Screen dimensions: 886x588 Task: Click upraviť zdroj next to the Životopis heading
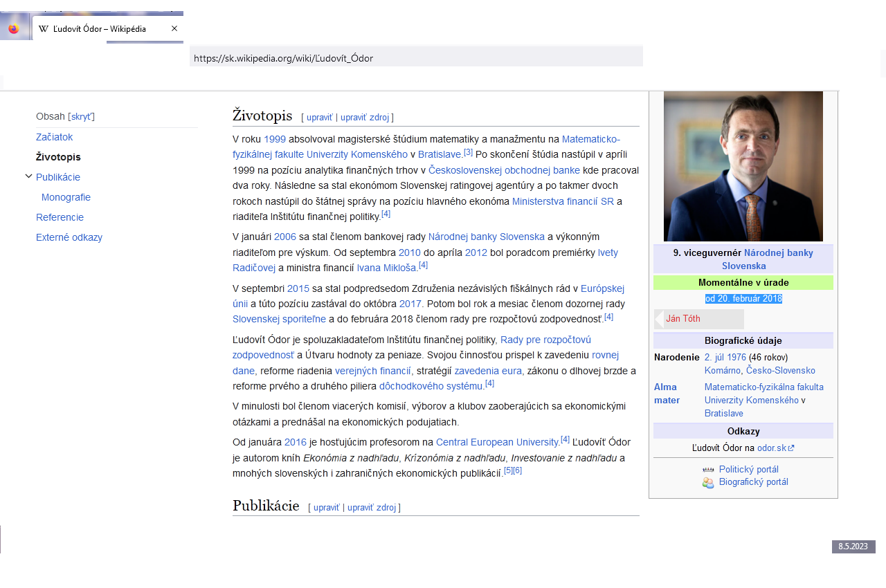click(x=365, y=118)
